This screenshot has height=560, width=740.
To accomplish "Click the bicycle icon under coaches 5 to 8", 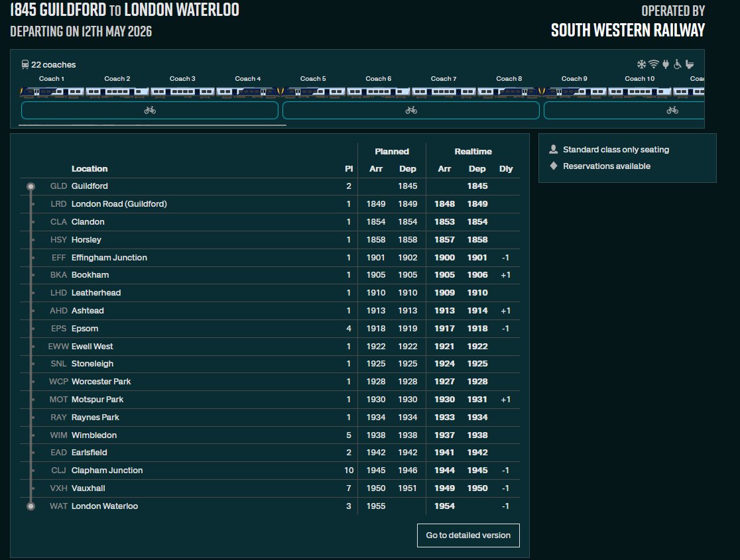I will (411, 110).
